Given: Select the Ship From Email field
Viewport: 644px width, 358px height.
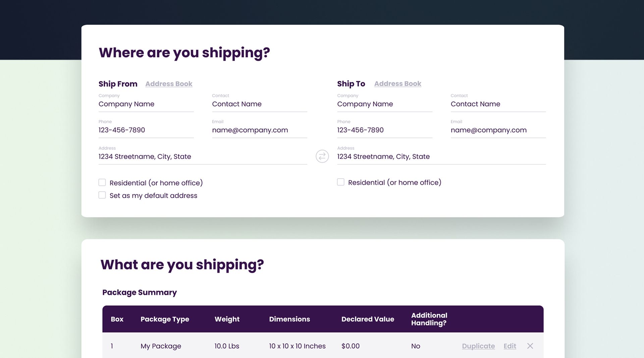Looking at the screenshot, I should click(x=259, y=130).
